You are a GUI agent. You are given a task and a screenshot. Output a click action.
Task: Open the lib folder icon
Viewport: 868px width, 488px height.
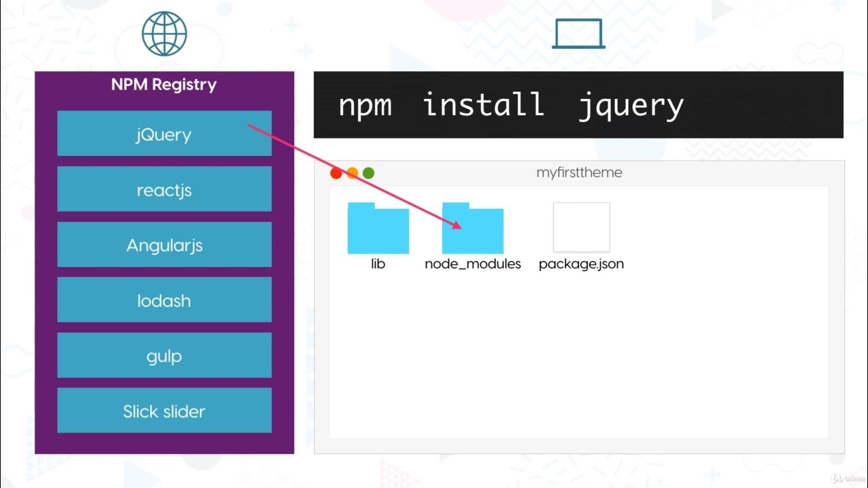tap(378, 228)
